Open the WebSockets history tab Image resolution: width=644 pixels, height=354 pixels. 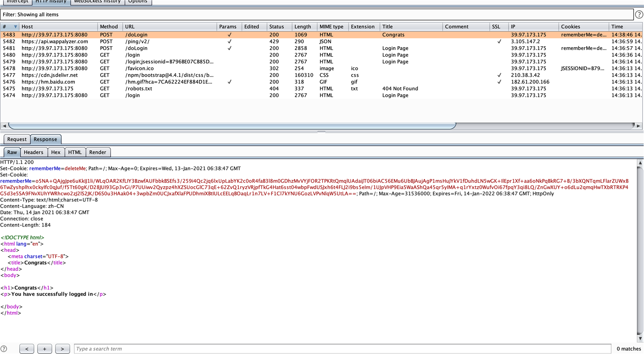pyautogui.click(x=97, y=2)
